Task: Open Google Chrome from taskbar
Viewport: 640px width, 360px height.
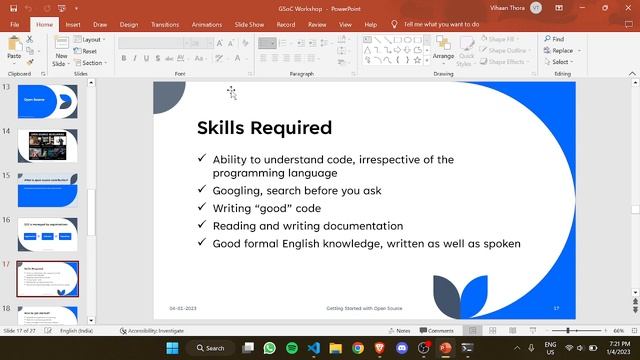Action: pos(358,348)
